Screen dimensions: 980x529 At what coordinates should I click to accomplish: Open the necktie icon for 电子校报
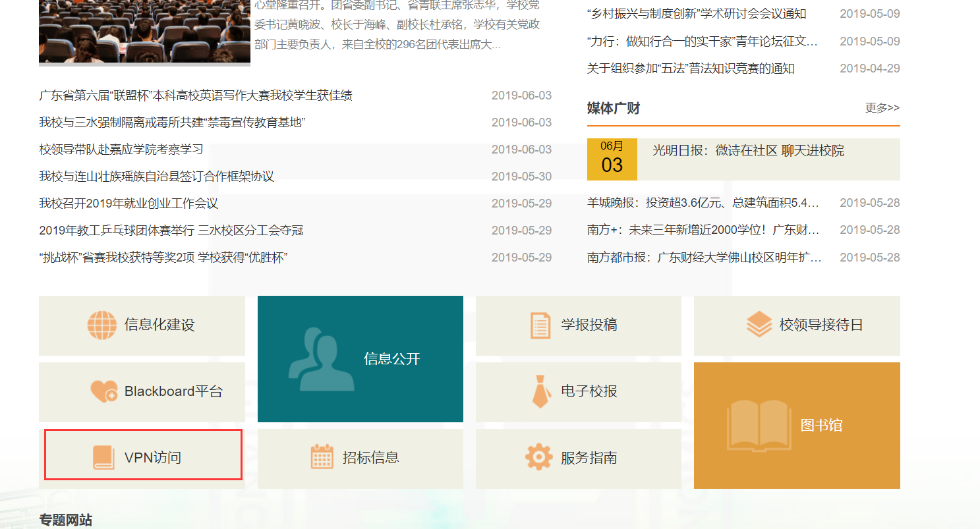pyautogui.click(x=541, y=391)
